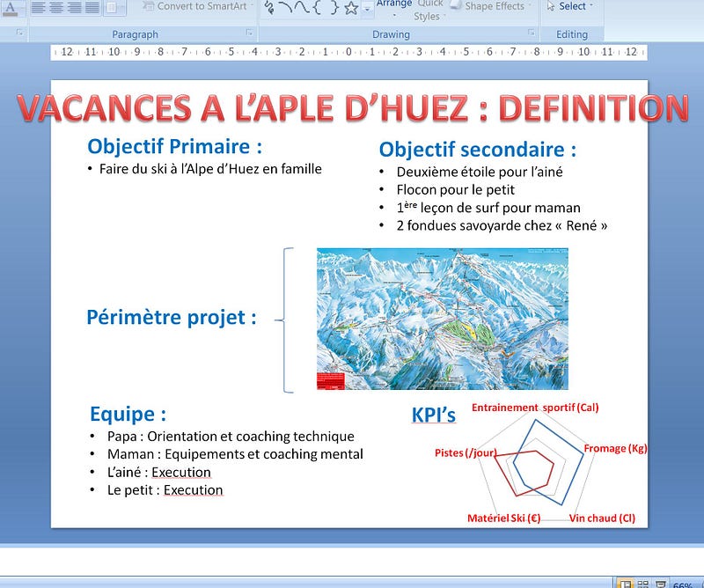Image resolution: width=704 pixels, height=588 pixels.
Task: Select the Arc shape tool
Action: tap(284, 8)
